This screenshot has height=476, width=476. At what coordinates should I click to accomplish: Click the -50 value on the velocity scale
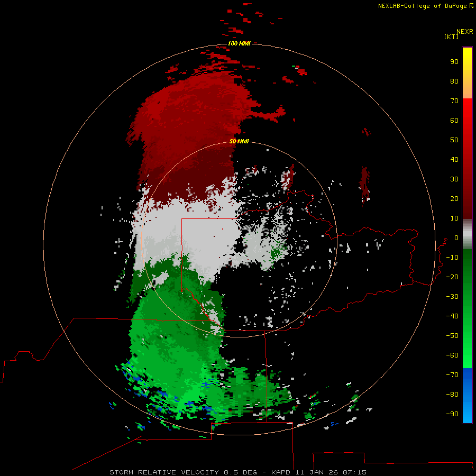click(x=452, y=335)
